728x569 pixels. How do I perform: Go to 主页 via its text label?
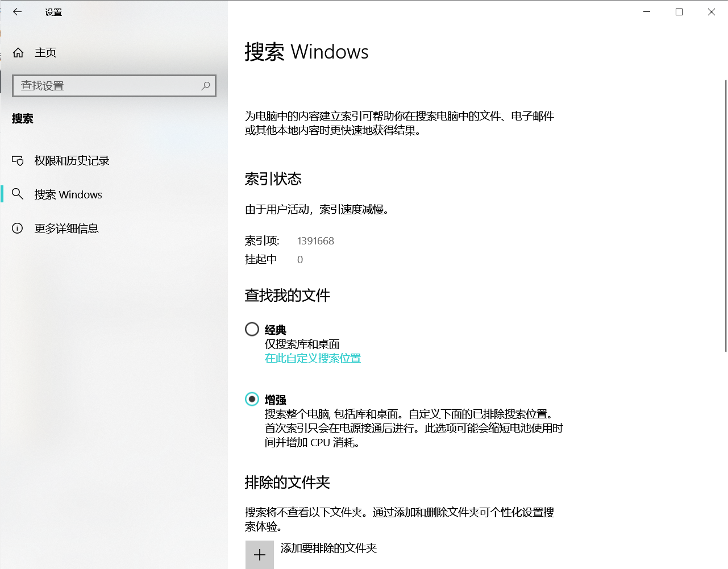(x=45, y=53)
